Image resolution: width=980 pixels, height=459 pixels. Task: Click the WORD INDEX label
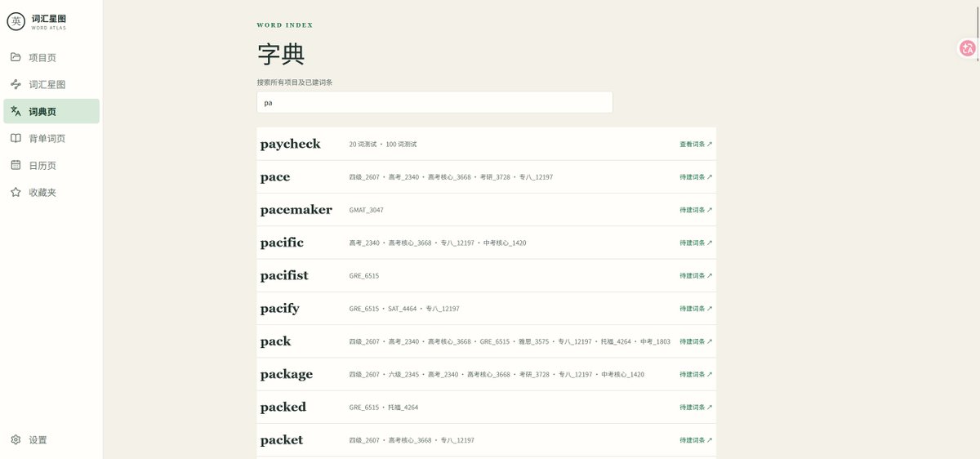point(285,25)
